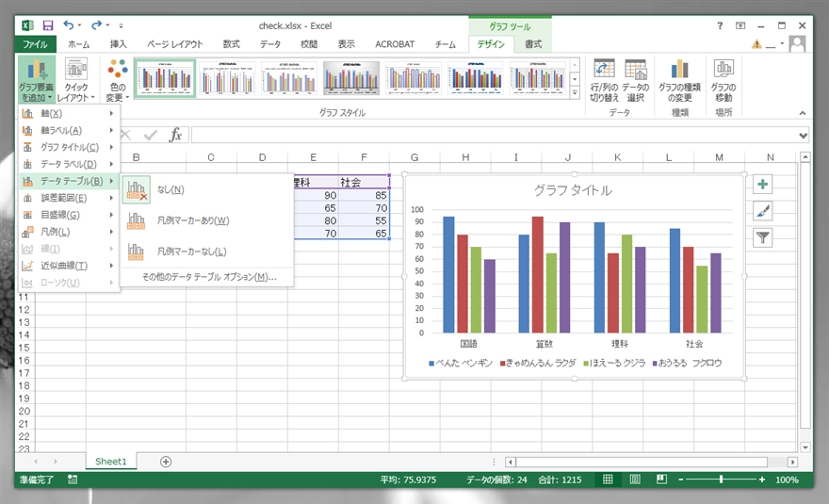Click the add new sheet plus icon
Viewport: 829px width, 504px height.
coord(166,462)
